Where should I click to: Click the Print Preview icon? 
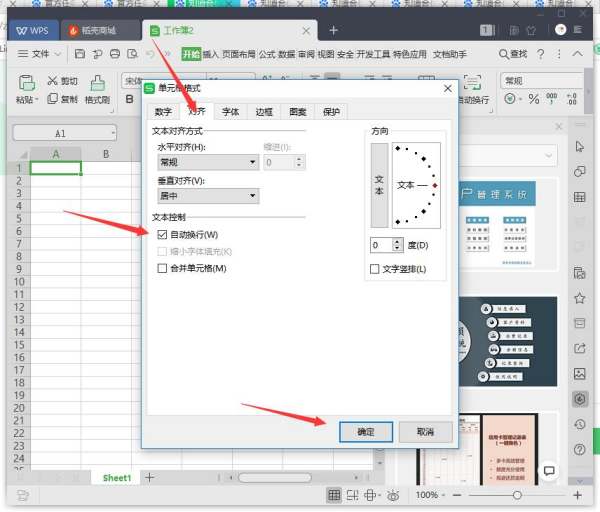click(132, 54)
